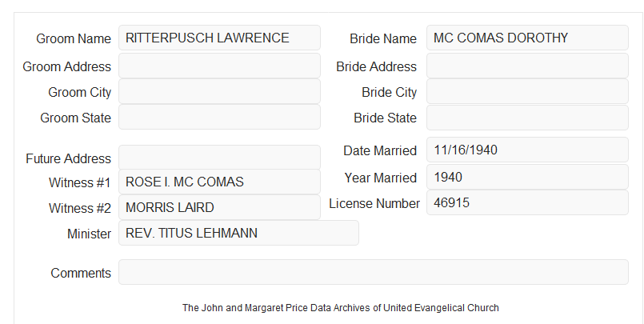Image resolution: width=644 pixels, height=324 pixels.
Task: Select the Groom City field
Action: 219,91
